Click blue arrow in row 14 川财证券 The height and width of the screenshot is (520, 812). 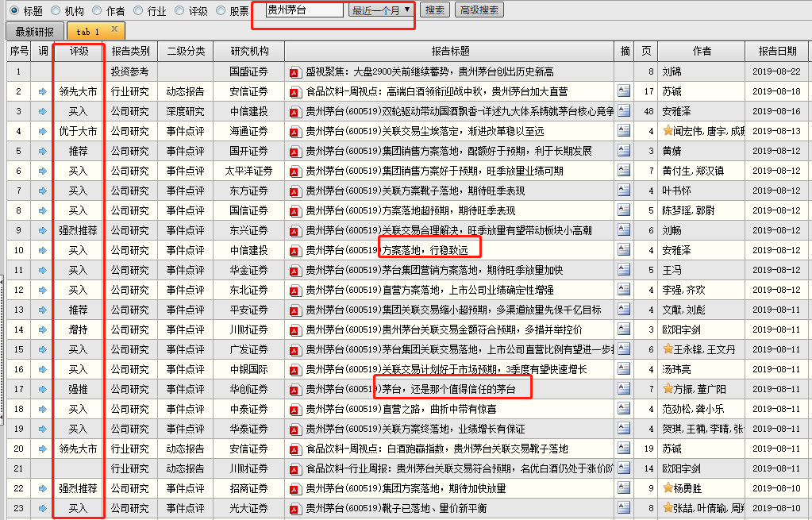click(42, 330)
